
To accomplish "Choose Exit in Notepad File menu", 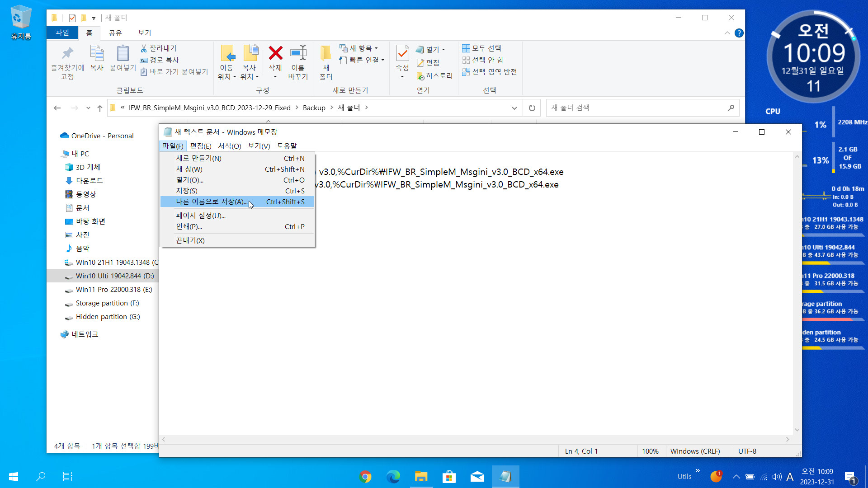I will point(237,241).
